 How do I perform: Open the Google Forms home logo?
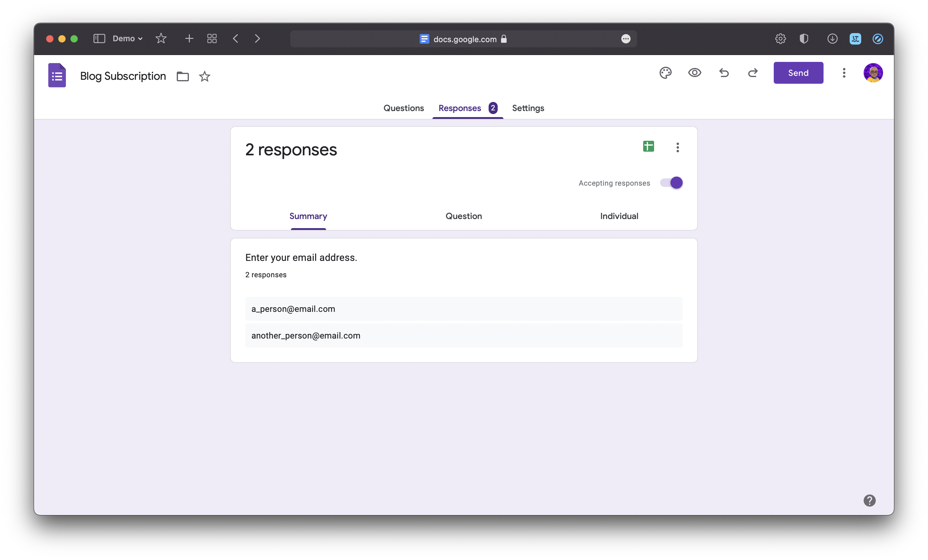coord(57,75)
